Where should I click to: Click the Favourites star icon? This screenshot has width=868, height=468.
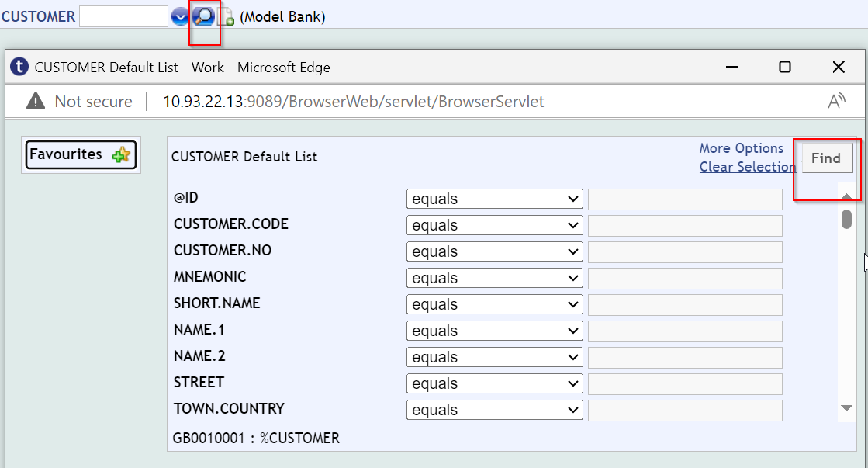pyautogui.click(x=121, y=155)
